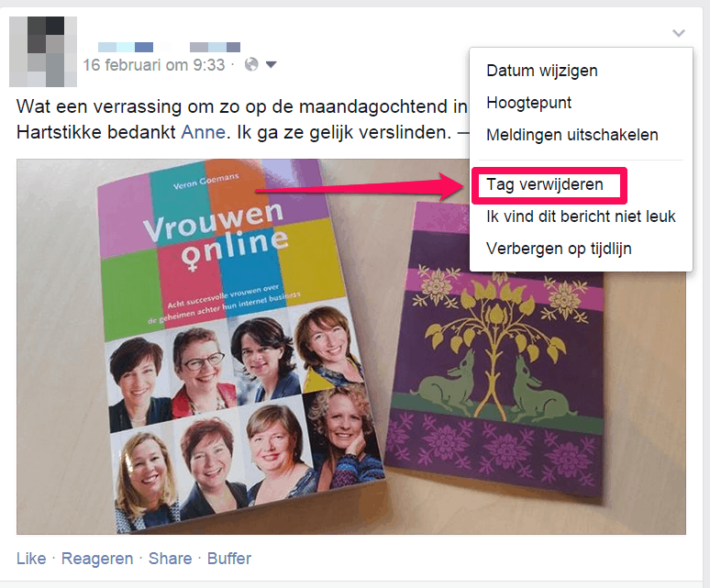Viewport: 710px width, 588px height.
Task: Open the blurred poster name link
Action: pyautogui.click(x=169, y=47)
